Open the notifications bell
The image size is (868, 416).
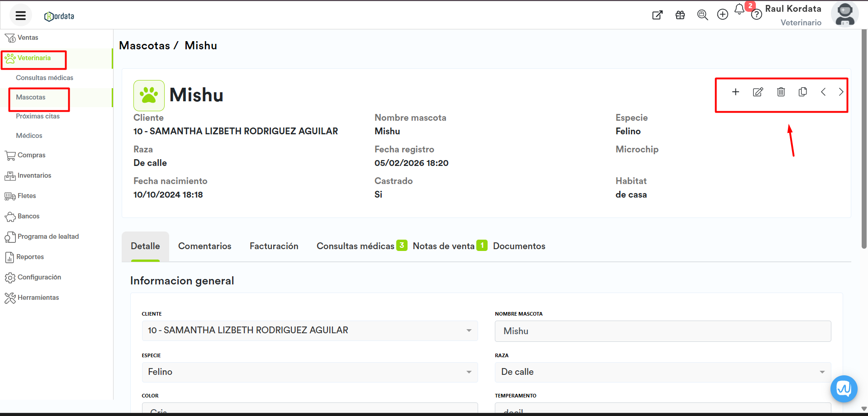click(x=739, y=9)
